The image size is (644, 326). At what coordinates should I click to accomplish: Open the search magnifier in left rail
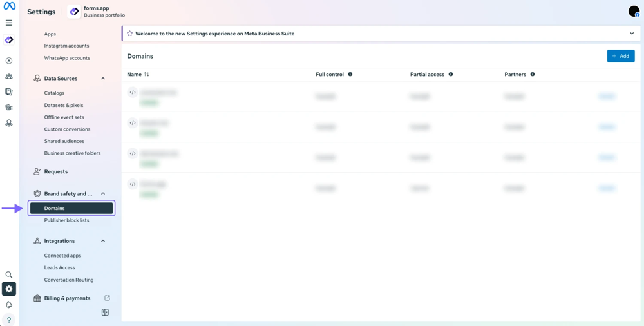coord(9,274)
